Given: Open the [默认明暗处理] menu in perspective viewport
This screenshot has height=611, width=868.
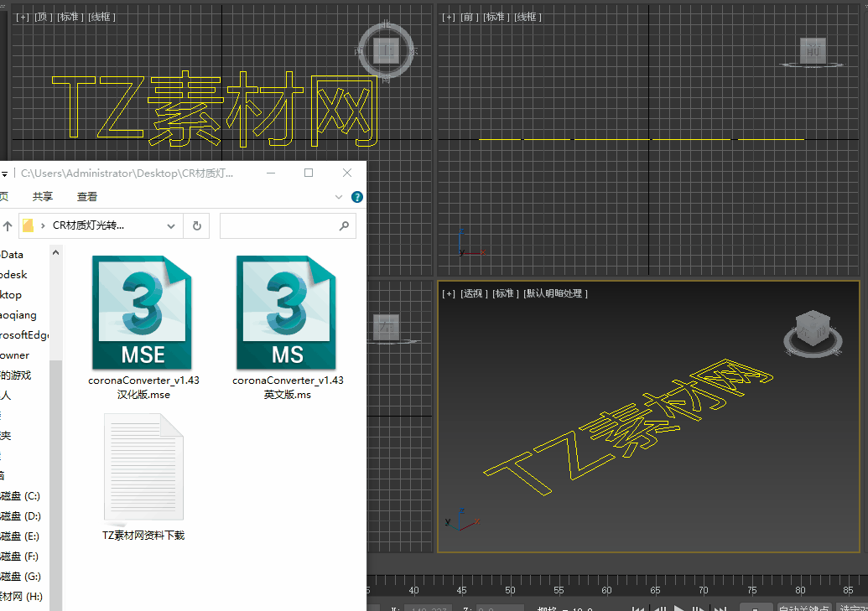Looking at the screenshot, I should pos(555,293).
